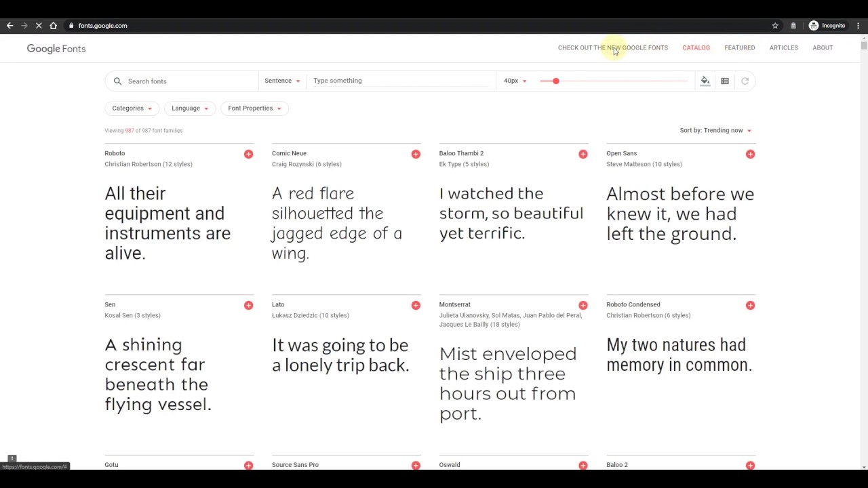Add Comic Neue font with plus icon
868x488 pixels.
(416, 154)
